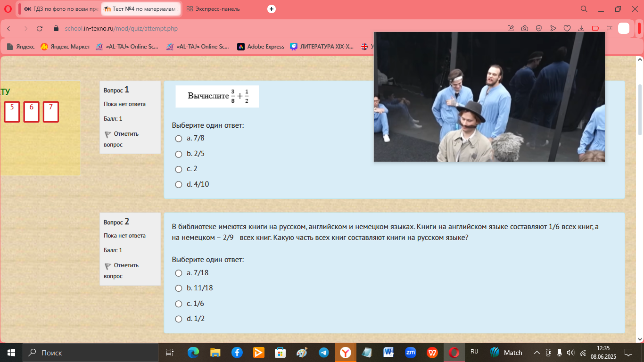This screenshot has height=362, width=644.
Task: Click the heart bookmark icon in address bar
Action: pyautogui.click(x=567, y=28)
